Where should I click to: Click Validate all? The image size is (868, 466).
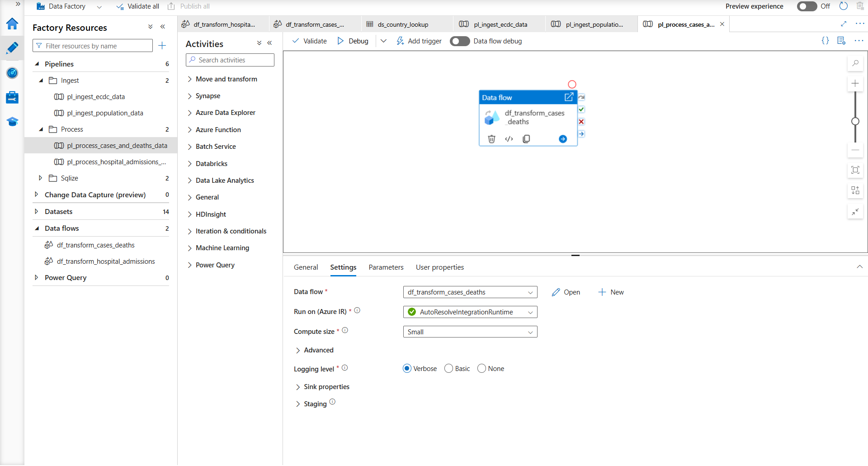click(138, 6)
